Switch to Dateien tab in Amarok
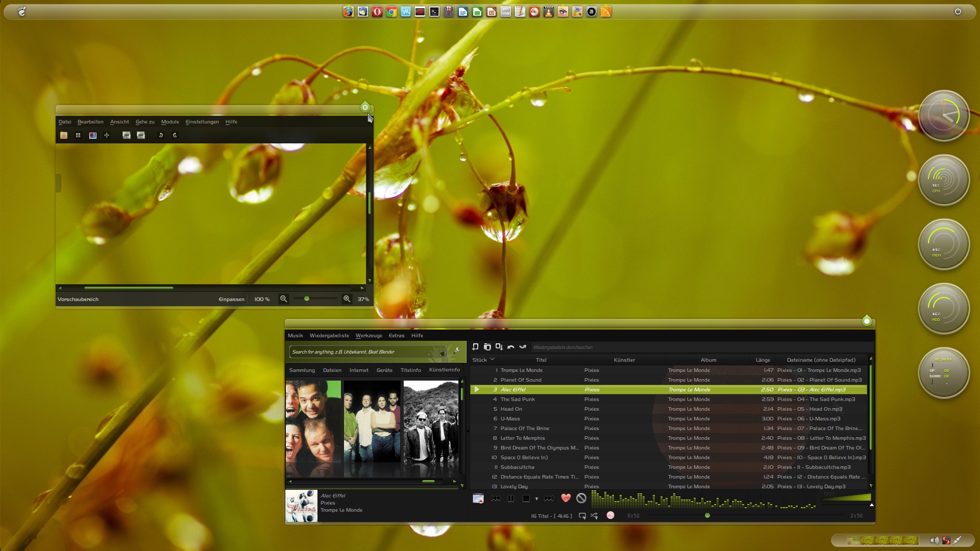This screenshot has height=551, width=980. (332, 370)
